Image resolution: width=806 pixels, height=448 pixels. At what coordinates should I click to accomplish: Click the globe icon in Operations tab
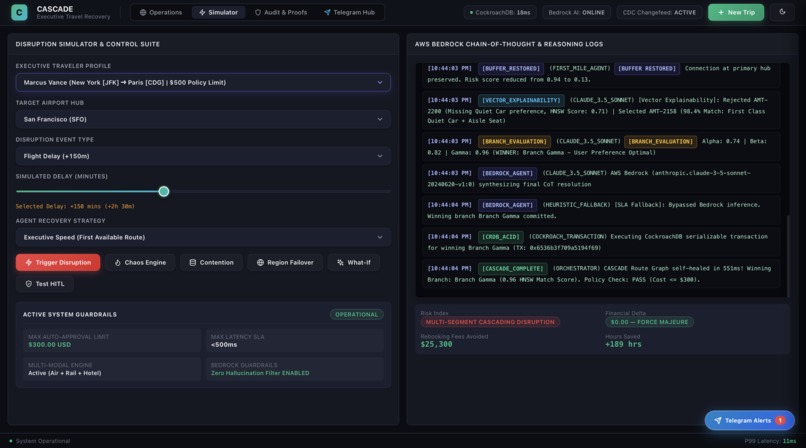[x=143, y=12]
